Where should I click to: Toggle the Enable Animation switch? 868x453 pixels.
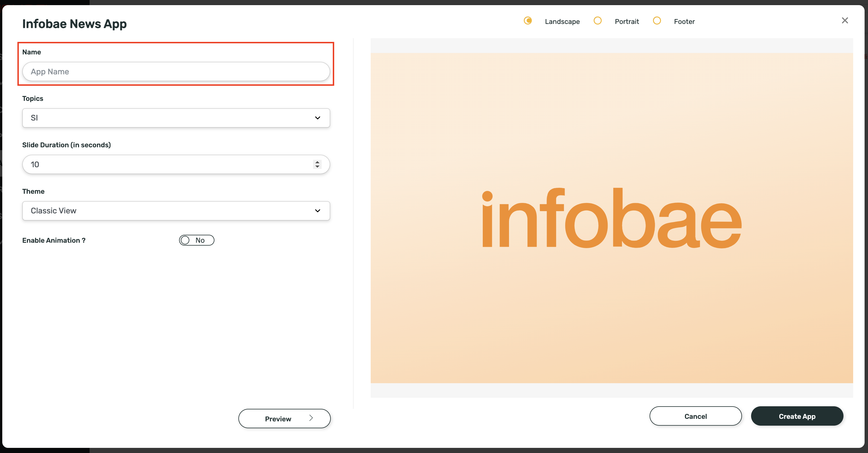coord(196,240)
